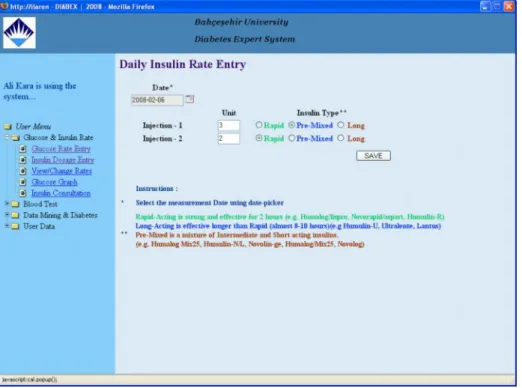Click the javascript:cal.popup() status bar text

pos(30,380)
